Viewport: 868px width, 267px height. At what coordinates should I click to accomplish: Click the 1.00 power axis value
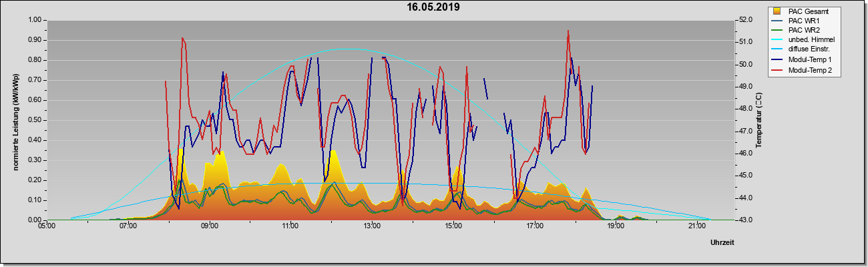click(x=34, y=20)
